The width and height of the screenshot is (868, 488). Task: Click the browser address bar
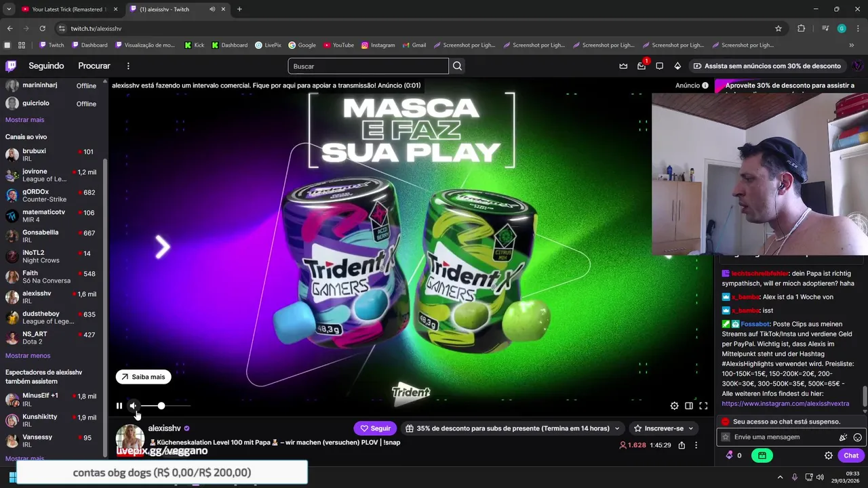414,28
